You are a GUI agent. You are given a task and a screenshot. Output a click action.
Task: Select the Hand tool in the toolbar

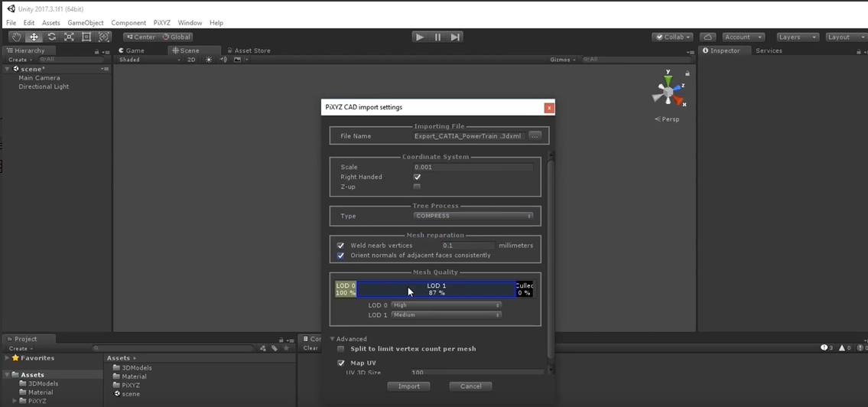coord(17,37)
